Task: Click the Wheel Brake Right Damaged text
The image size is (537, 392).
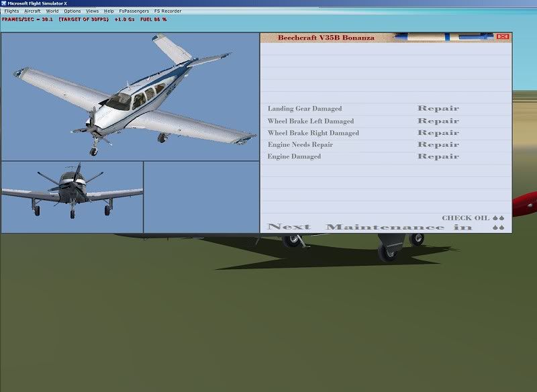Action: [x=313, y=133]
